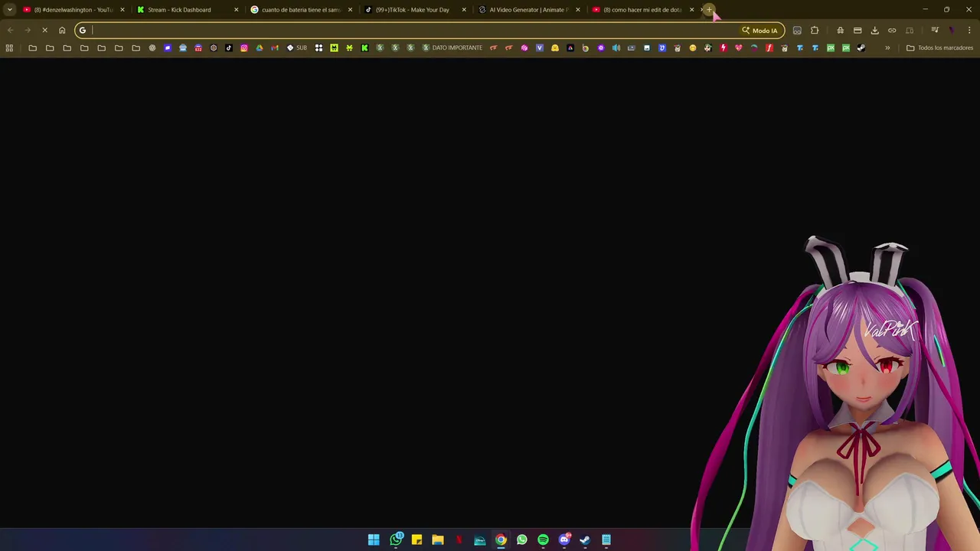The image size is (980, 551).
Task: Open the DATO IMPORTANTE bookmark
Action: [452, 48]
